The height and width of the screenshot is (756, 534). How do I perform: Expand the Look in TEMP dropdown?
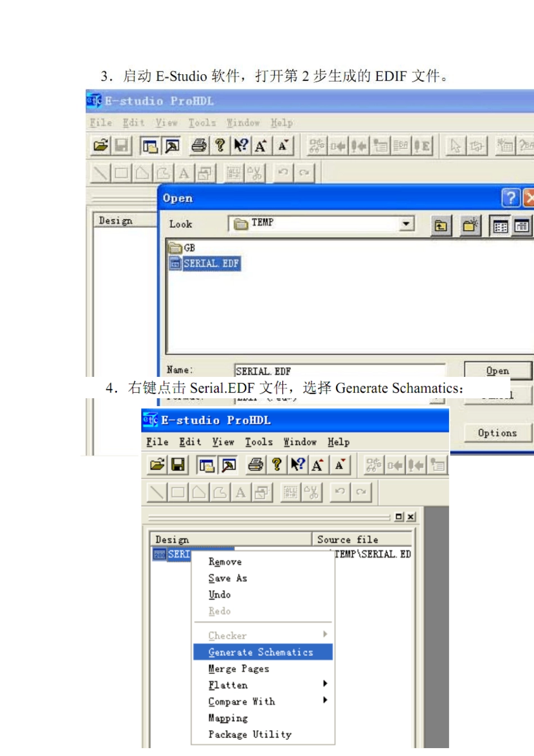[x=406, y=224]
